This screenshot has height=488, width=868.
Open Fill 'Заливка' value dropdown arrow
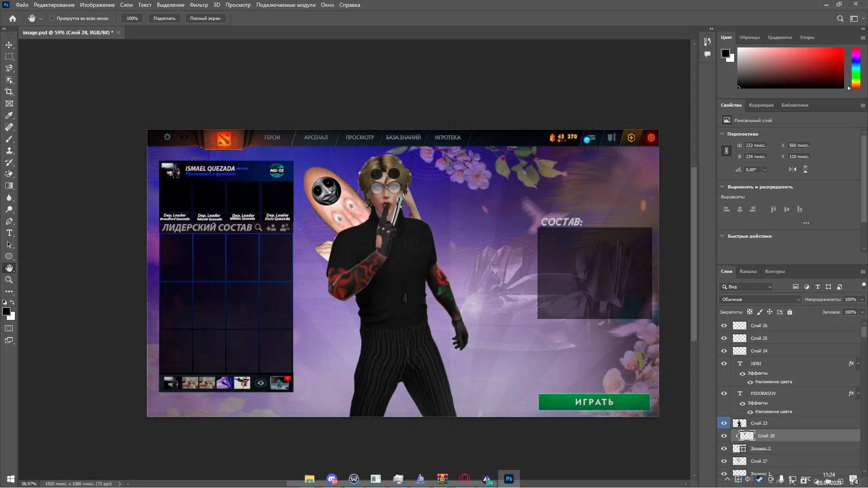[x=862, y=312]
